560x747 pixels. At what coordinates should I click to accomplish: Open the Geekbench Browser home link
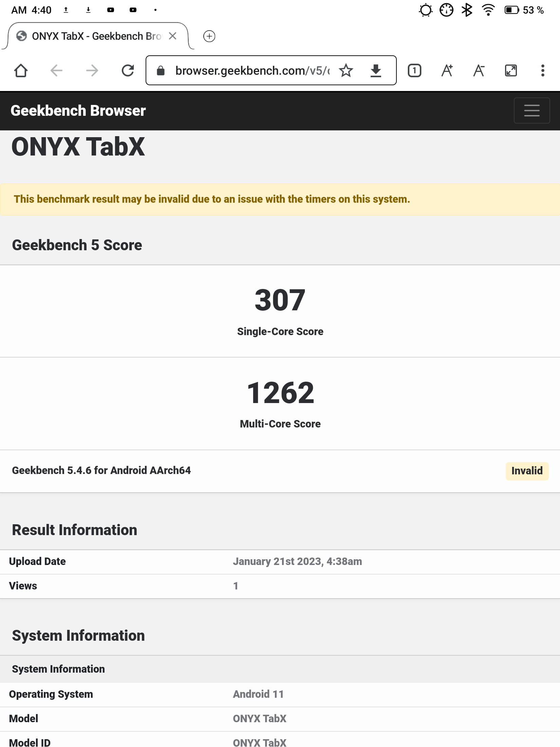(78, 111)
